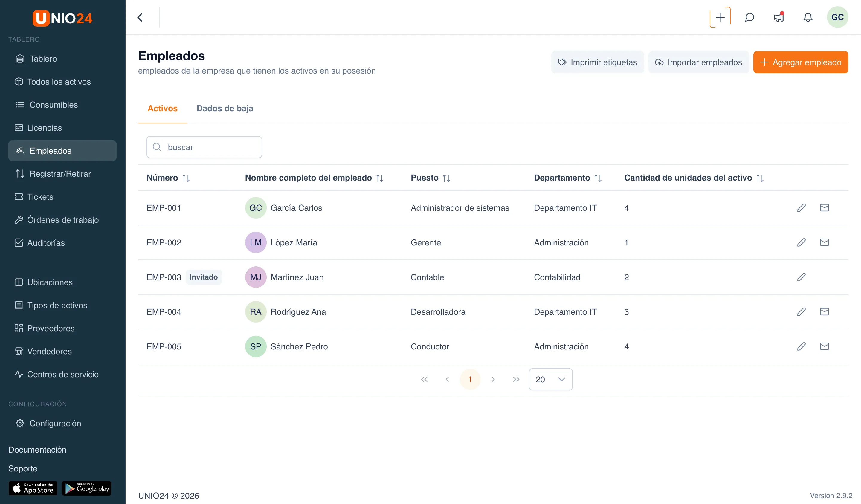Viewport: 861px width, 504px height.
Task: Open Auditorías in the sidebar
Action: pos(62,243)
